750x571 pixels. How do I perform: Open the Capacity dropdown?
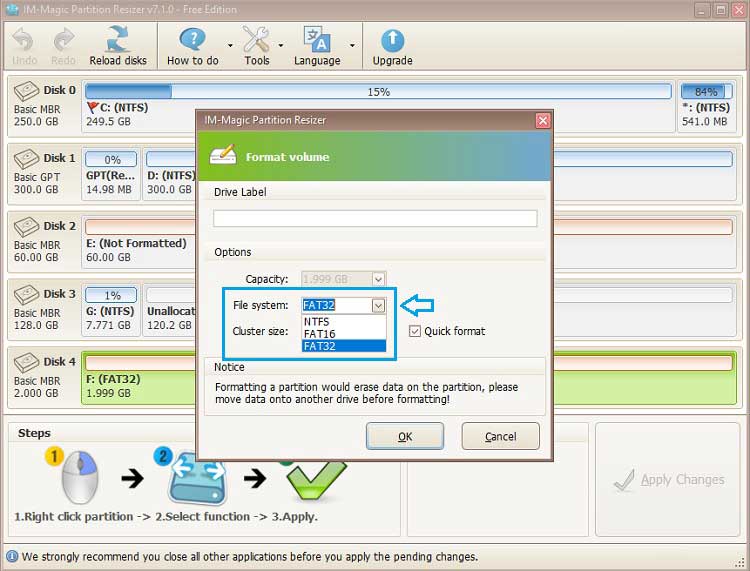378,279
